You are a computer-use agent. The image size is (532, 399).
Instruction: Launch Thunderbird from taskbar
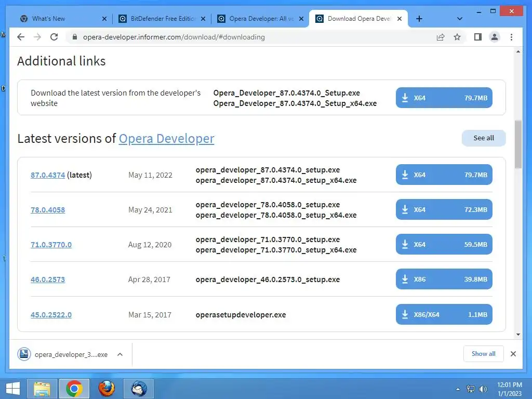click(139, 389)
